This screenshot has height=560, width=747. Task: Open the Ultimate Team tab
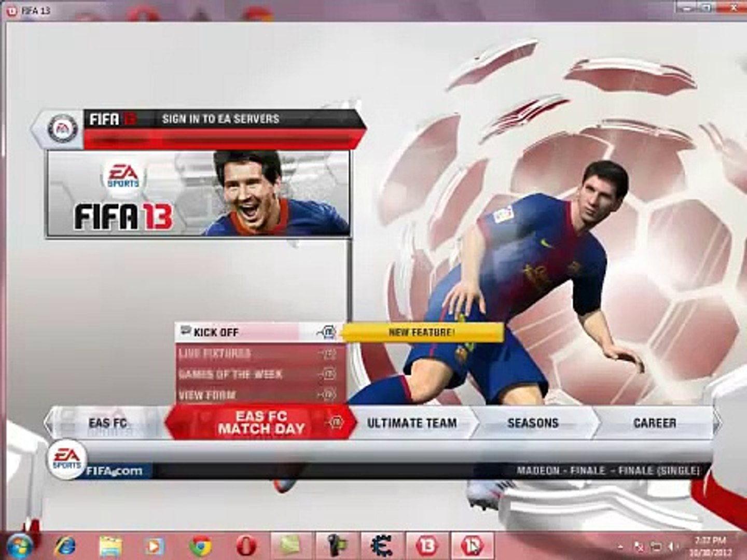pos(412,423)
